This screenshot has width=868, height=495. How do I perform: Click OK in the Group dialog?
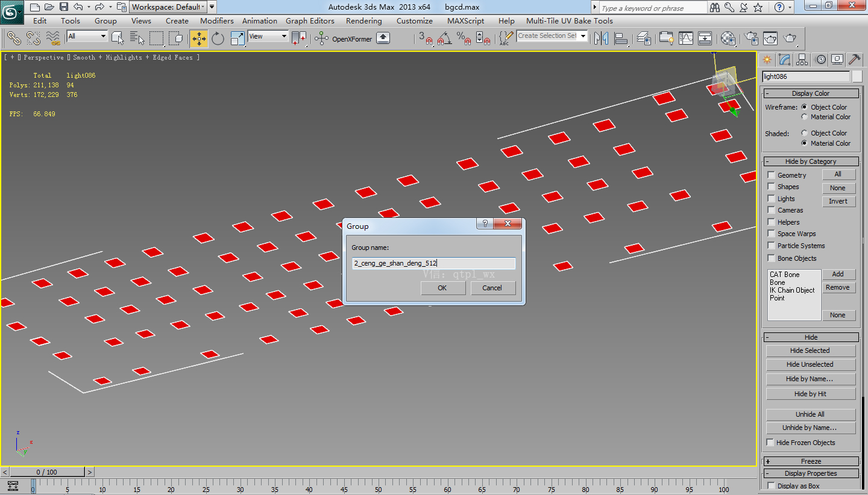(x=442, y=288)
